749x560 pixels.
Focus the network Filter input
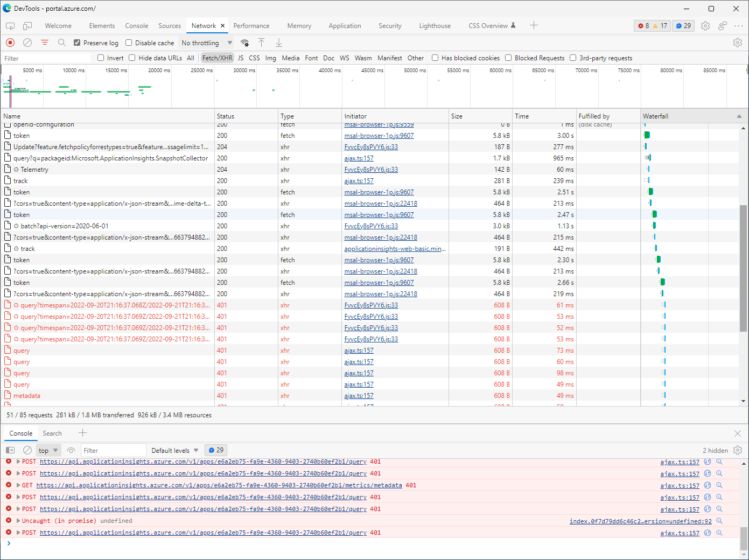point(46,58)
